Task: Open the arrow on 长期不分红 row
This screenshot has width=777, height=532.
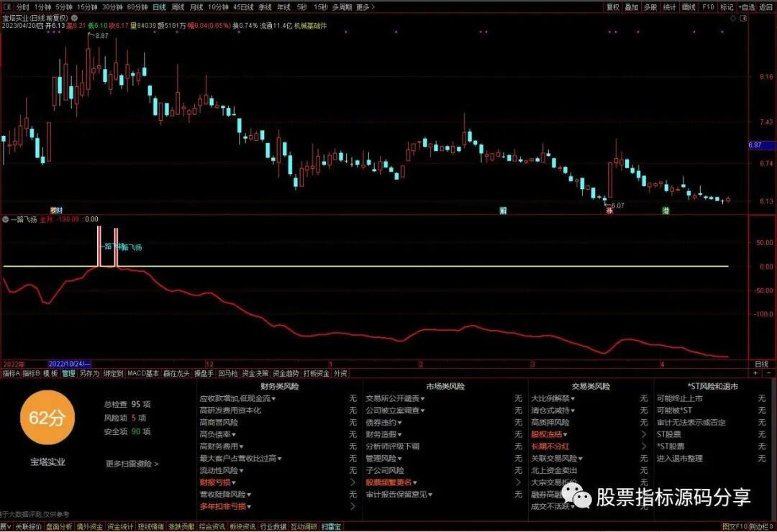Action: click(644, 446)
